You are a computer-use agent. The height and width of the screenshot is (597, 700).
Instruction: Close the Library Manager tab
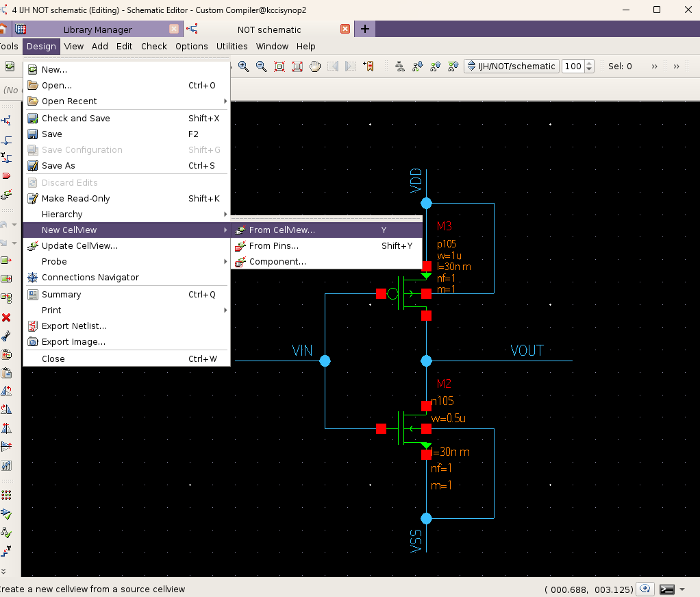[174, 29]
